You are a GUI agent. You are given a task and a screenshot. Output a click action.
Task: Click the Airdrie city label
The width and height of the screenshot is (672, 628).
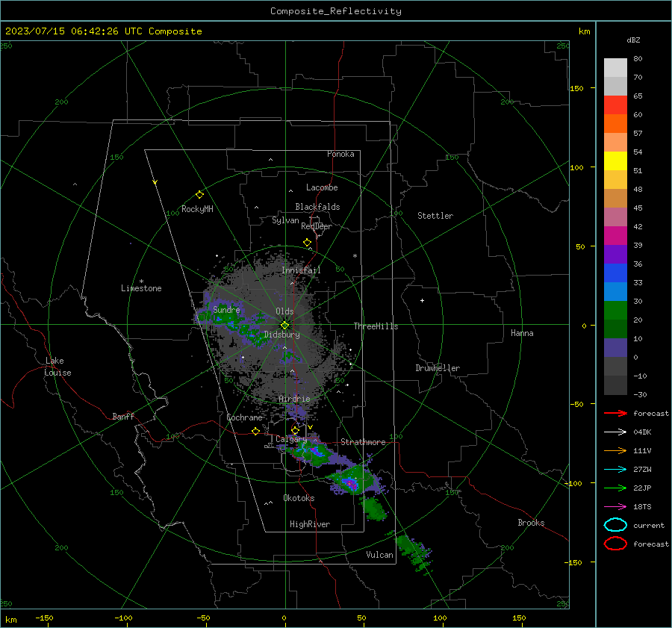click(294, 399)
